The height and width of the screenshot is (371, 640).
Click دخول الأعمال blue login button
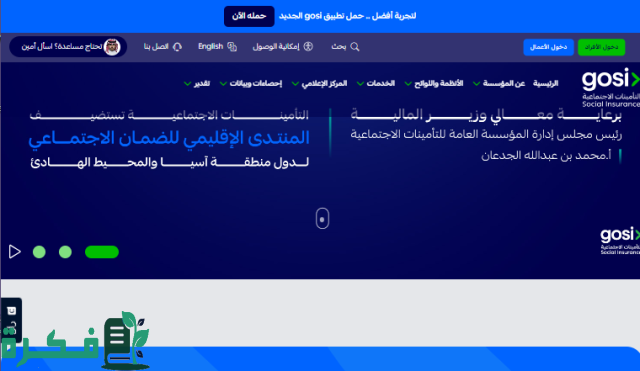point(548,47)
